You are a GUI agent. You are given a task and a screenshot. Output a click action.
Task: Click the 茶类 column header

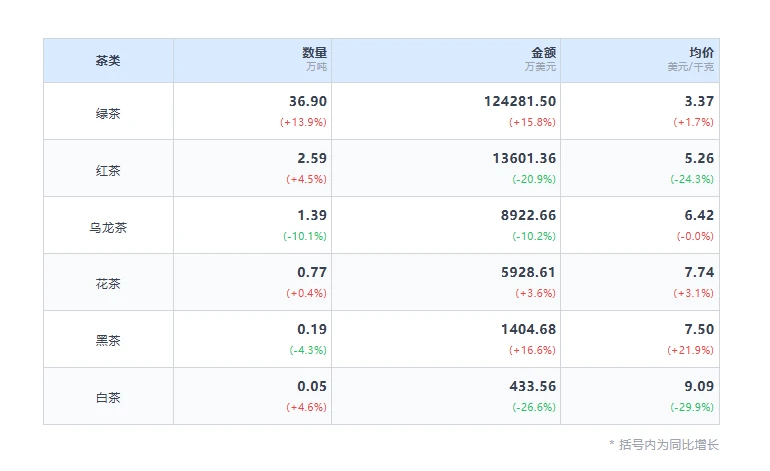108,60
